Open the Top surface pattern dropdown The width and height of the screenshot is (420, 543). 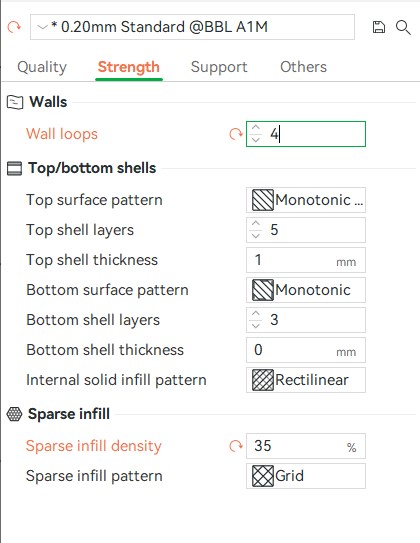coord(306,200)
